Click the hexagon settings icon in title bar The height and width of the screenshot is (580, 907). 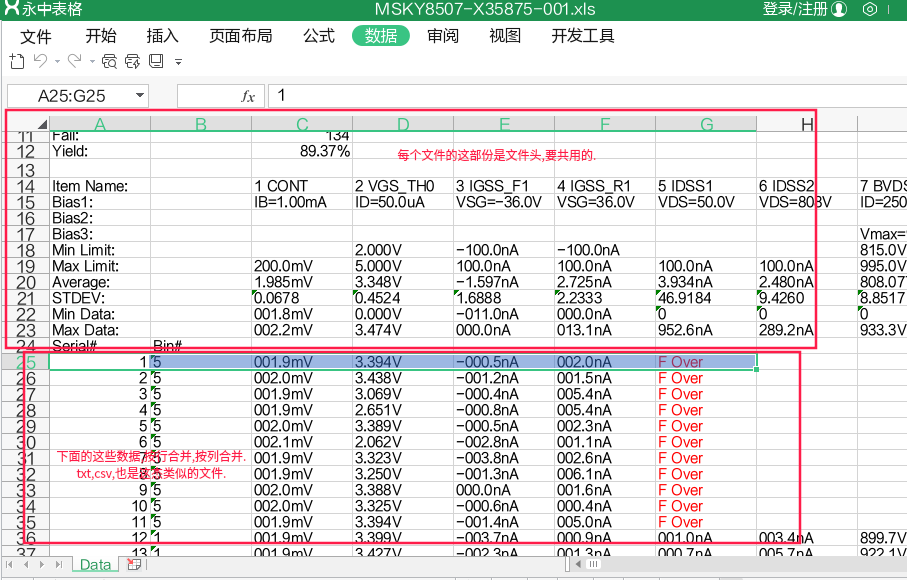click(870, 9)
